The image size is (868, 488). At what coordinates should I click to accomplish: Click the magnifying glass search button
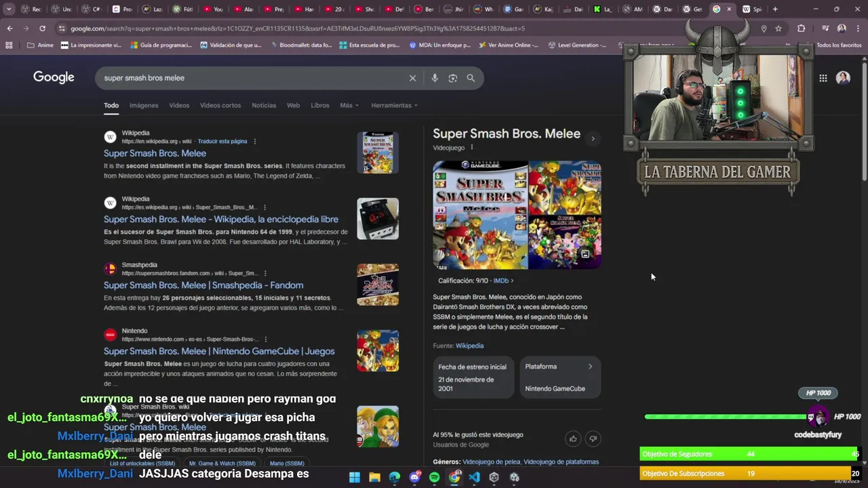(x=471, y=78)
